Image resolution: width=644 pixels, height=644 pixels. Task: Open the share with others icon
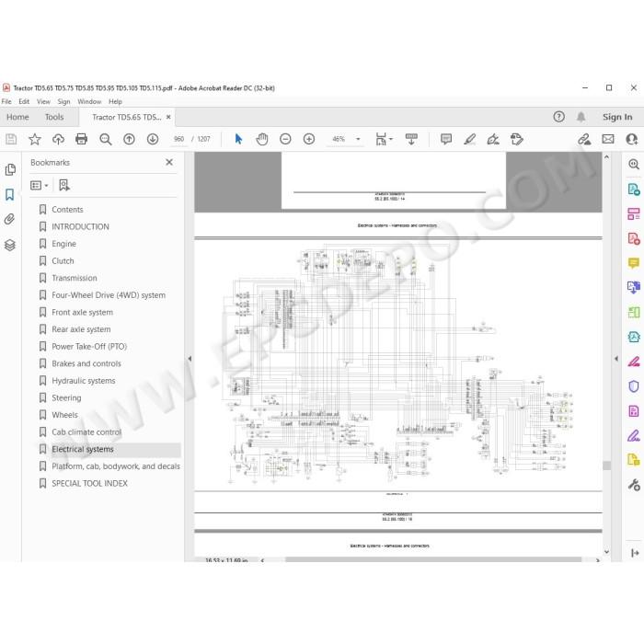(632, 139)
